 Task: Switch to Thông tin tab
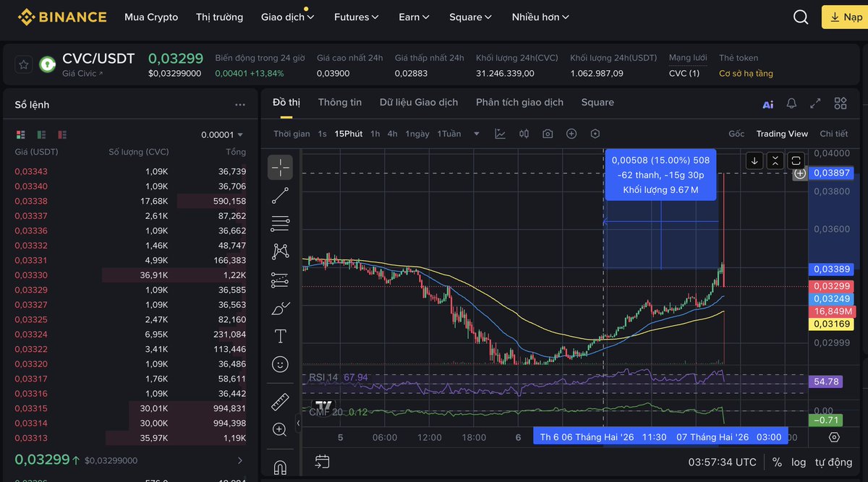[x=340, y=103]
